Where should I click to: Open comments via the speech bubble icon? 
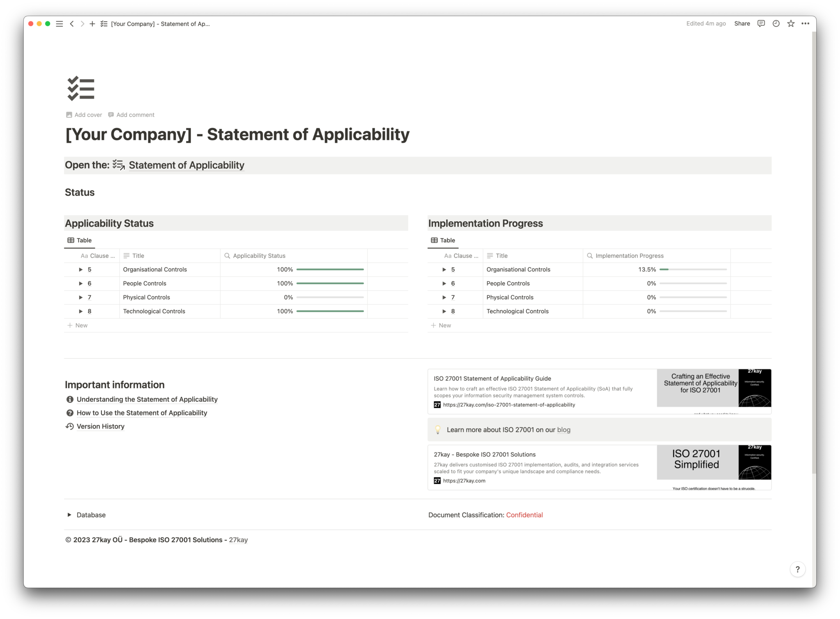(x=761, y=23)
